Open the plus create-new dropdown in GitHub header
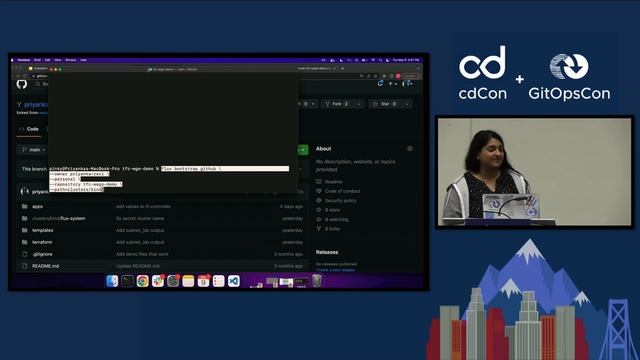Screen dimensions: 640x360 (x=393, y=84)
